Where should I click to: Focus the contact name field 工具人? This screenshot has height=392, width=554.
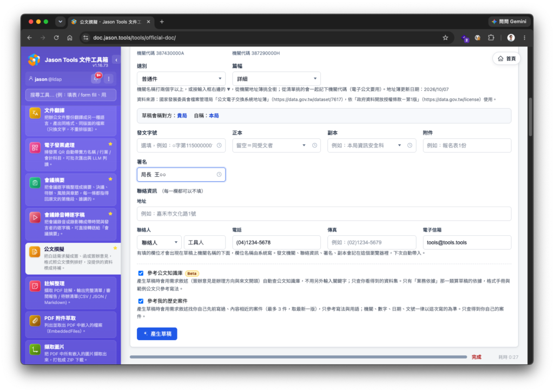[205, 243]
